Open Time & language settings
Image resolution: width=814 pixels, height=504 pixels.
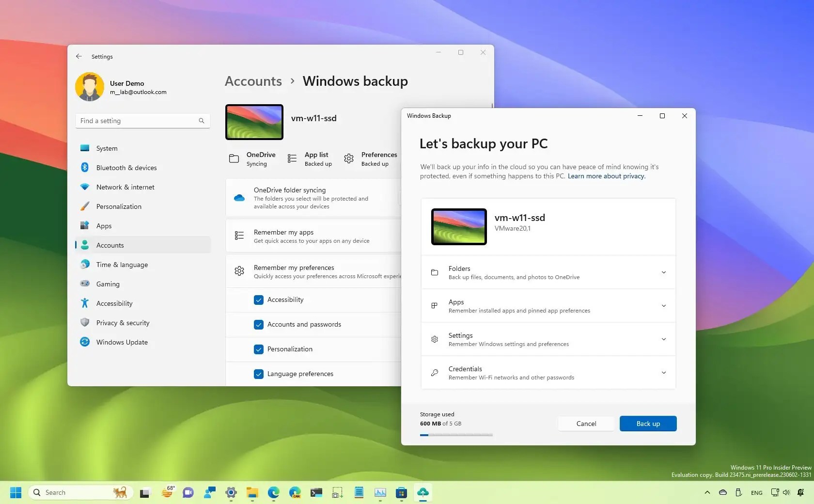(x=121, y=265)
